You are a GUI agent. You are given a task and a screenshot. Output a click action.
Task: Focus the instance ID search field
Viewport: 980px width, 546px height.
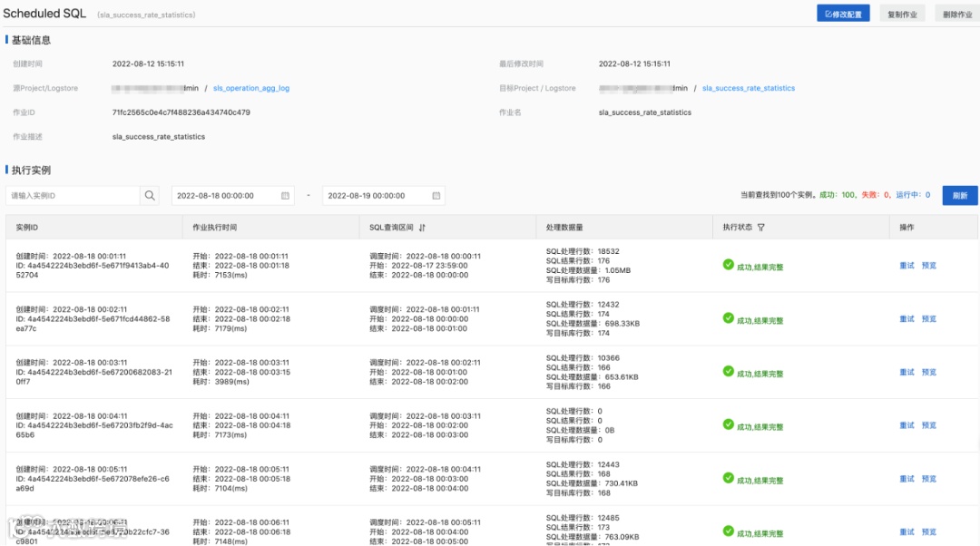pyautogui.click(x=73, y=196)
